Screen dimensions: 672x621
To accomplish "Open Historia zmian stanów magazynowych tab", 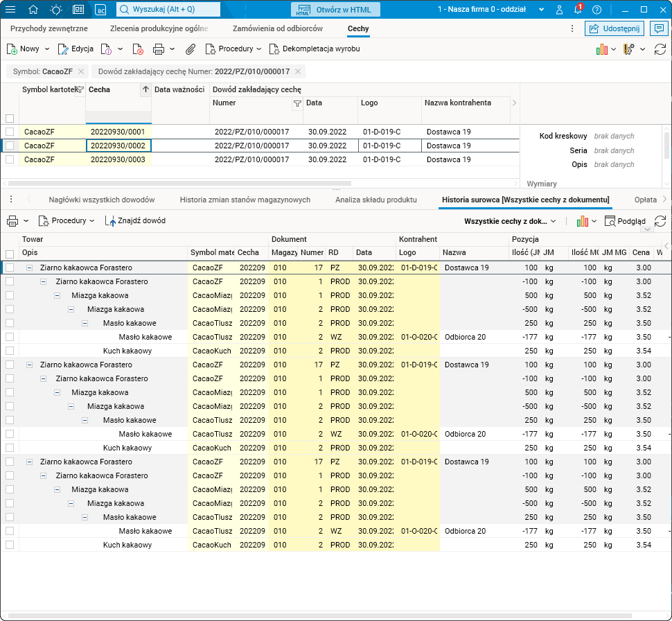I will [x=245, y=200].
